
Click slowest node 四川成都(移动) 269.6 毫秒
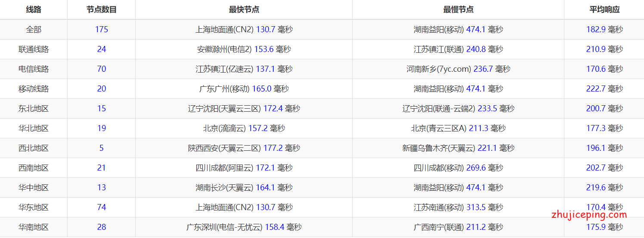click(458, 168)
